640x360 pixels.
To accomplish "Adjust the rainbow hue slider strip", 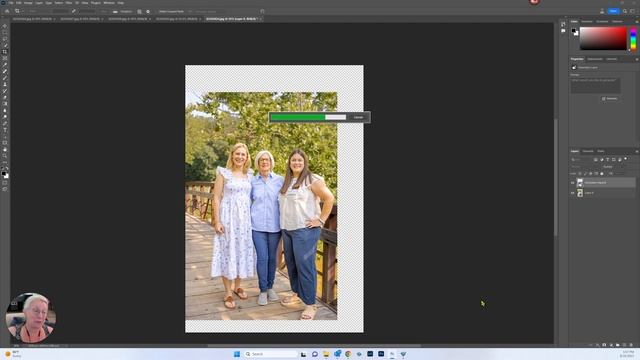I will 633,38.
